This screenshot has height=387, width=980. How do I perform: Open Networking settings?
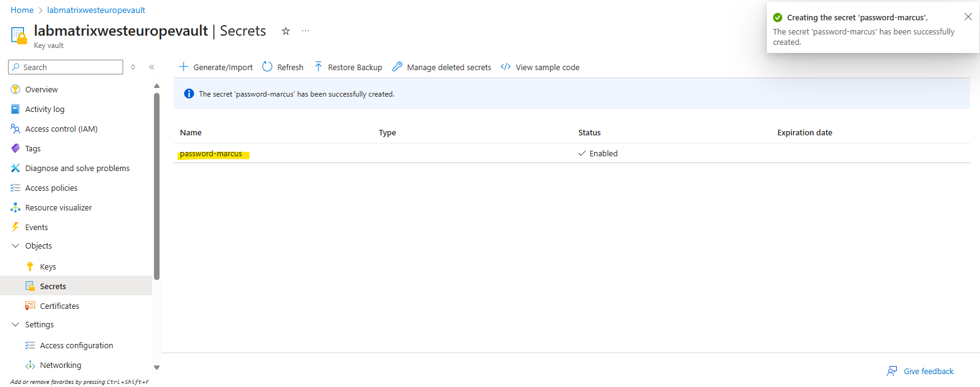click(x=60, y=365)
